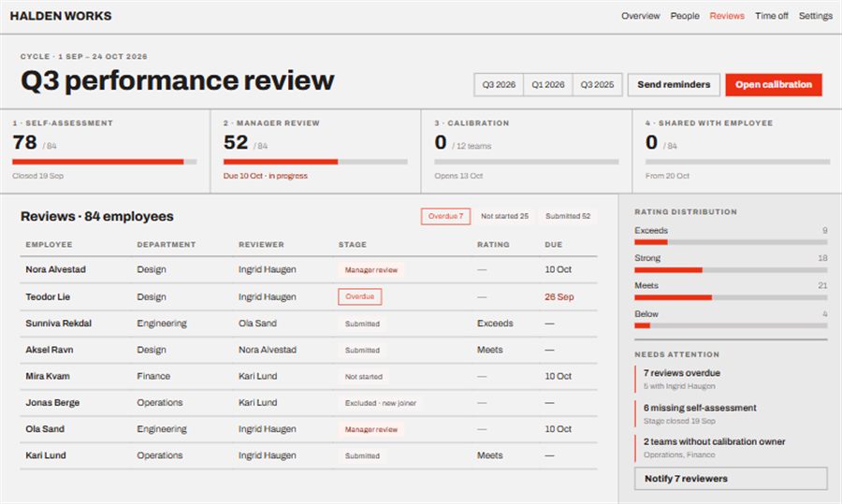
Task: Click Finance department in Mira Kvam's row
Action: pyautogui.click(x=153, y=376)
